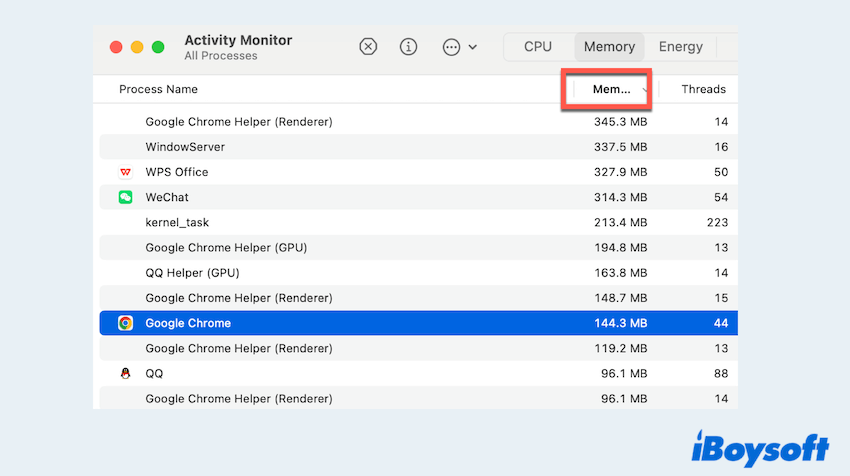The image size is (850, 476).
Task: Click the stop process X icon
Action: click(x=368, y=47)
